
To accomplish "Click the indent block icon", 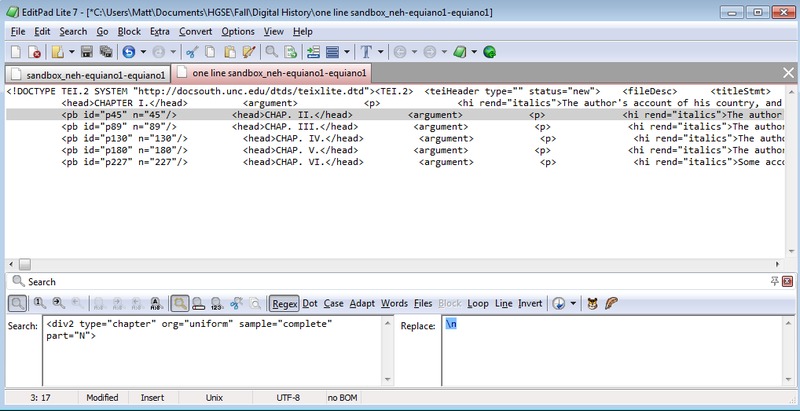I will [x=313, y=52].
